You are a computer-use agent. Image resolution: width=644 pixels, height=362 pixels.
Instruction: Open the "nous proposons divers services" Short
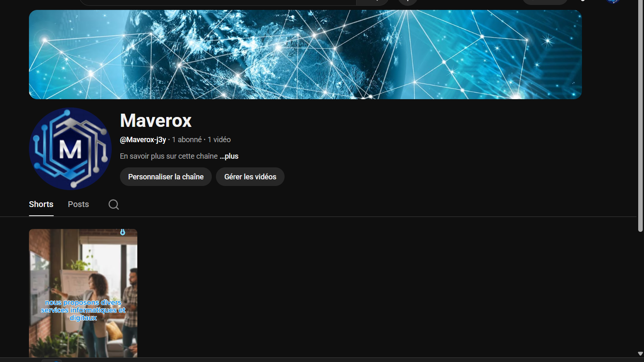83,293
